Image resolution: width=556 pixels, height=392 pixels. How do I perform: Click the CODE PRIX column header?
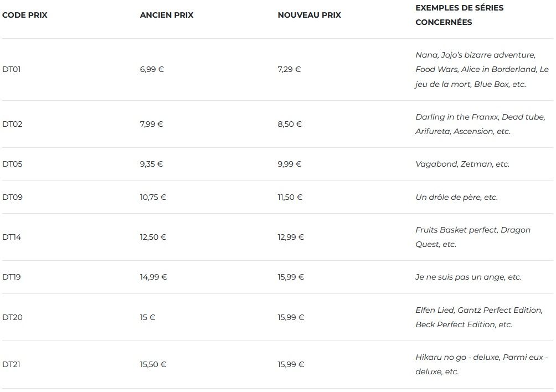click(x=25, y=15)
